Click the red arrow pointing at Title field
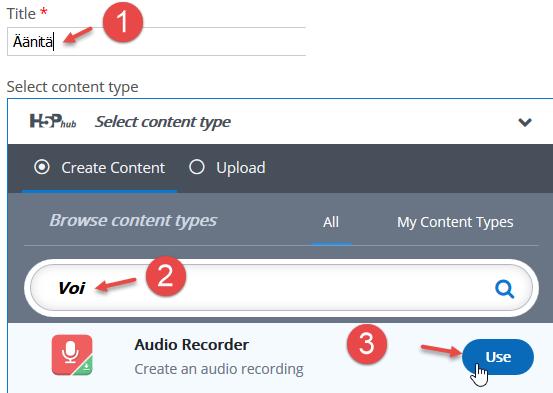Image resolution: width=553 pixels, height=393 pixels. 78,36
